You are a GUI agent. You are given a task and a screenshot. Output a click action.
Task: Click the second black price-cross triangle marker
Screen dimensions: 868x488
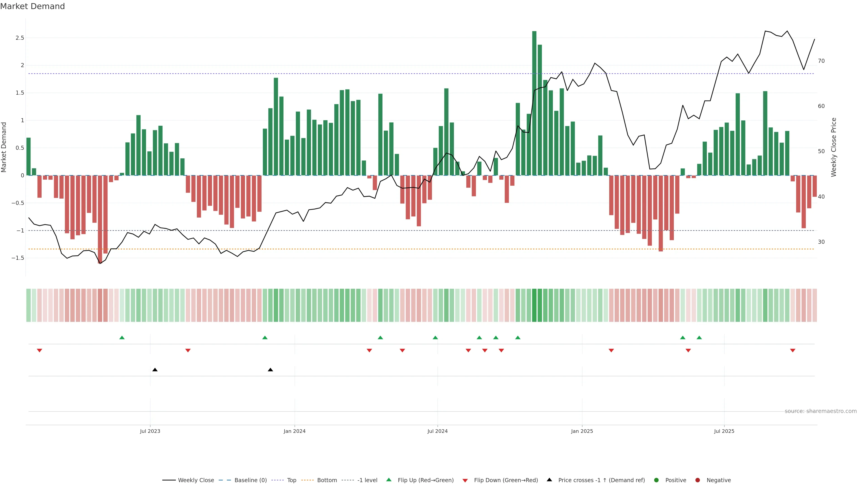(270, 370)
